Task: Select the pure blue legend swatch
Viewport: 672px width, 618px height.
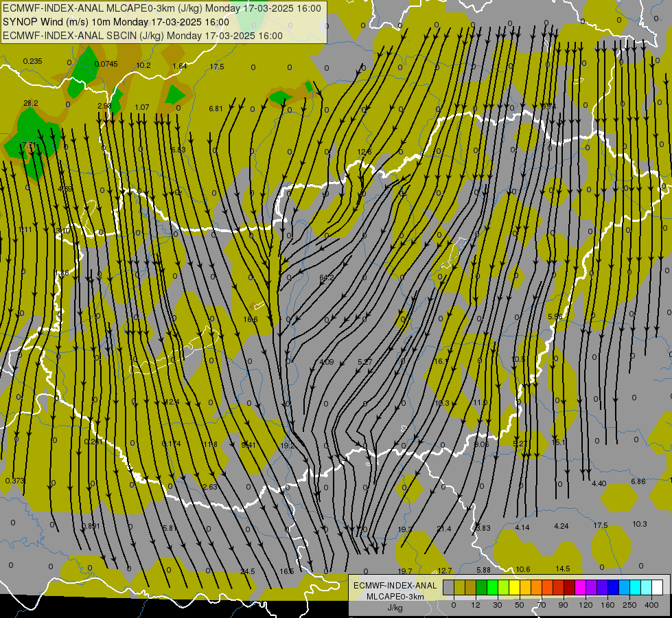Action: point(614,588)
